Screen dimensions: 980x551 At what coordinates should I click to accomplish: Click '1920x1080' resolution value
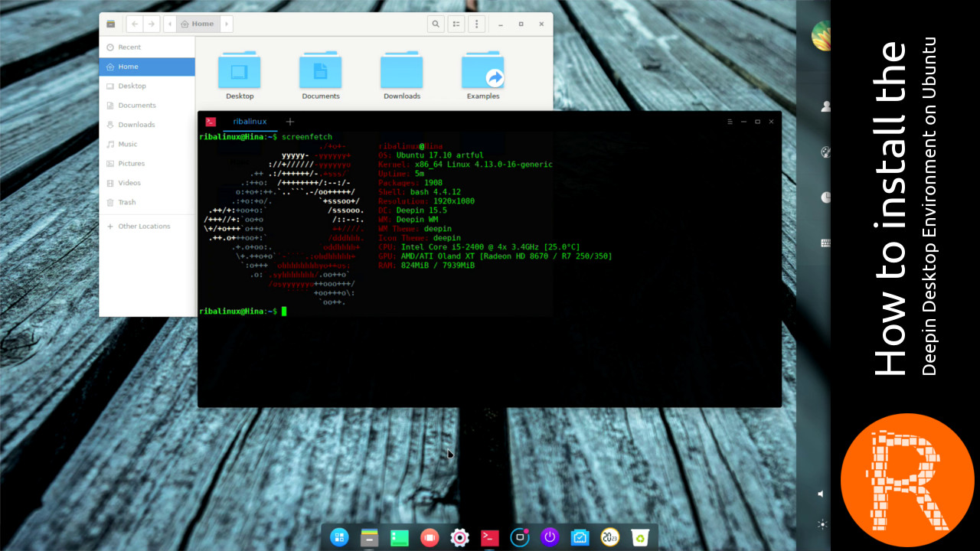coord(452,201)
